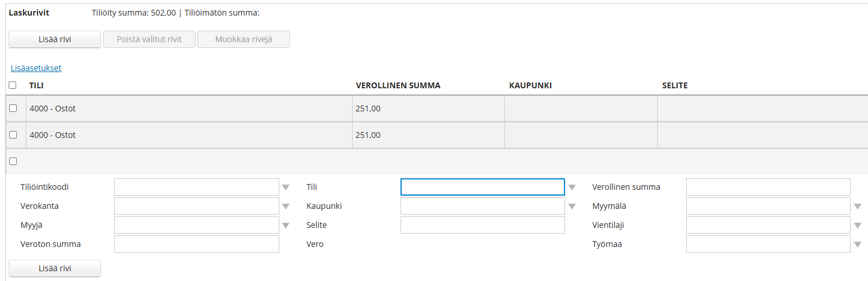The image size is (868, 281).
Task: Click the Poista valitut rivit button
Action: (x=149, y=39)
